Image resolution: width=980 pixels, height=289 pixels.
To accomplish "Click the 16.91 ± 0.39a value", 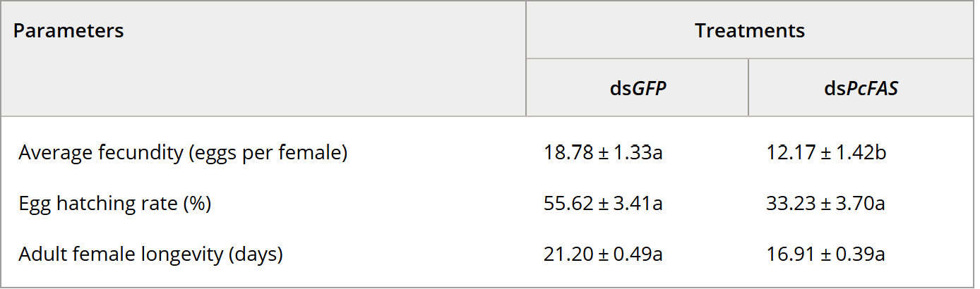I will click(x=825, y=254).
